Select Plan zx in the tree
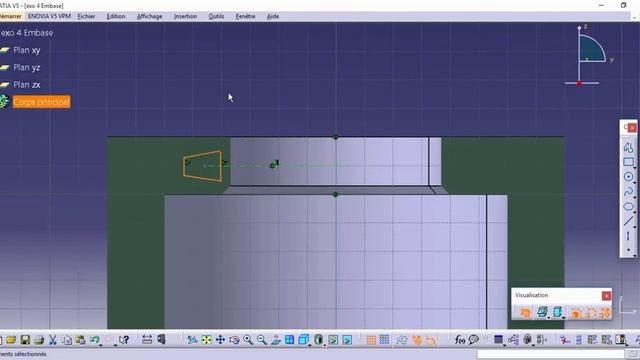640x360 pixels. point(27,84)
